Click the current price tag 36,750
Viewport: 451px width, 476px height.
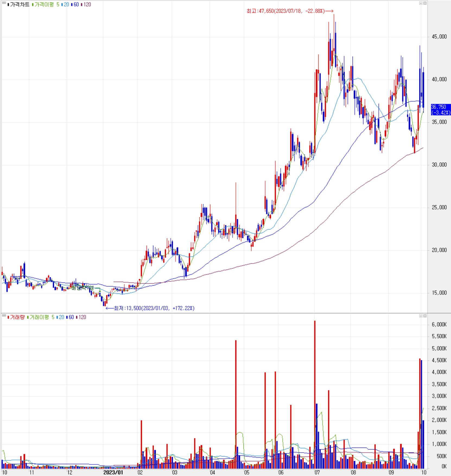point(441,110)
